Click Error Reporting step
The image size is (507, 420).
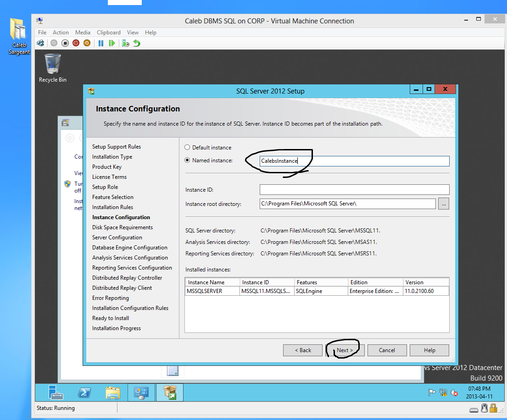(x=110, y=298)
